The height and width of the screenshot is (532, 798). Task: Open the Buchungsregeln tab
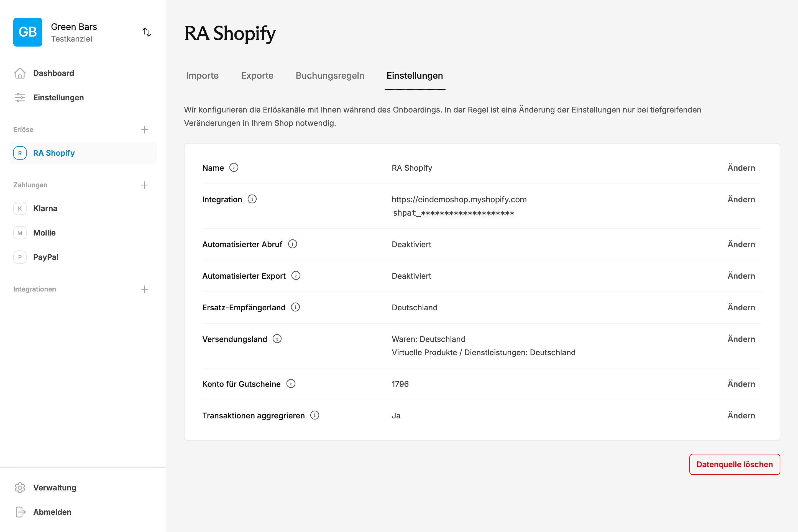point(329,75)
